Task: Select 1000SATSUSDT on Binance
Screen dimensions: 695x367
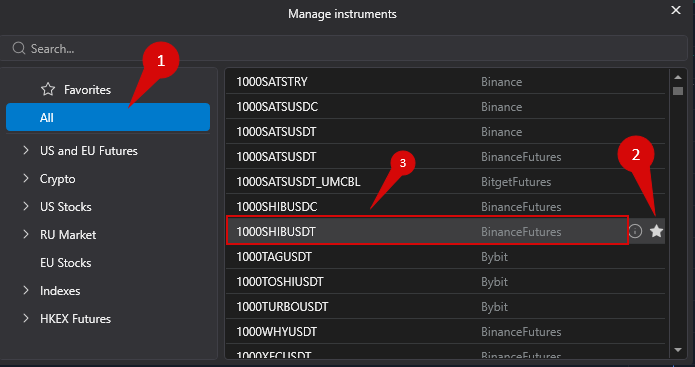Action: [445, 132]
